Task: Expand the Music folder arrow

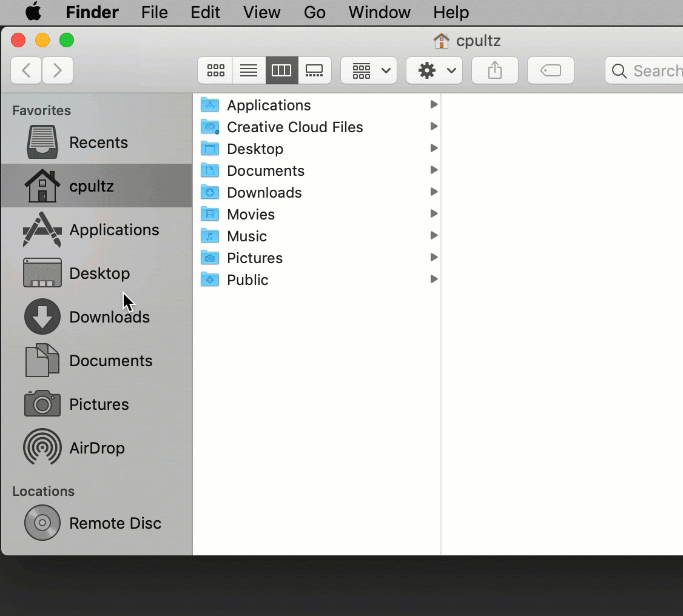Action: pos(434,235)
